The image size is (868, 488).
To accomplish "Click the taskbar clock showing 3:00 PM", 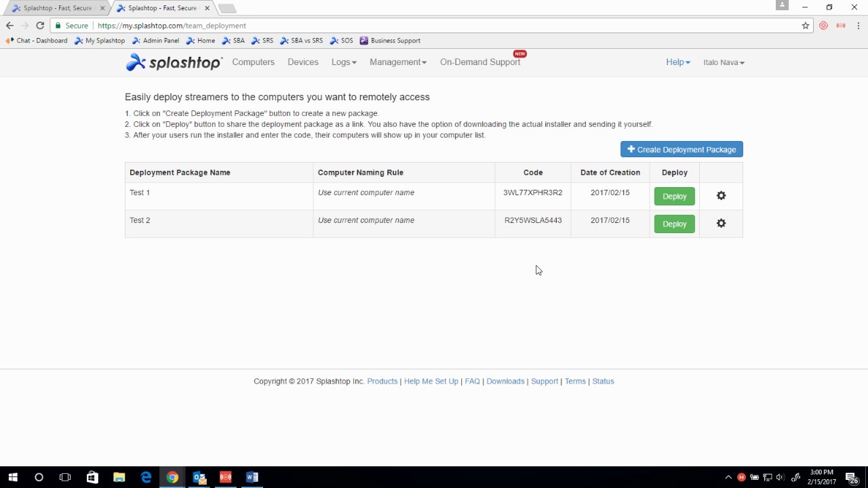I will click(821, 477).
